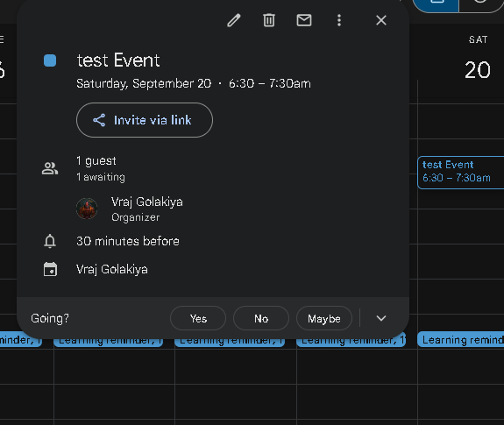Click Vraj Golakiya's avatar picture
The height and width of the screenshot is (425, 504).
tap(87, 209)
